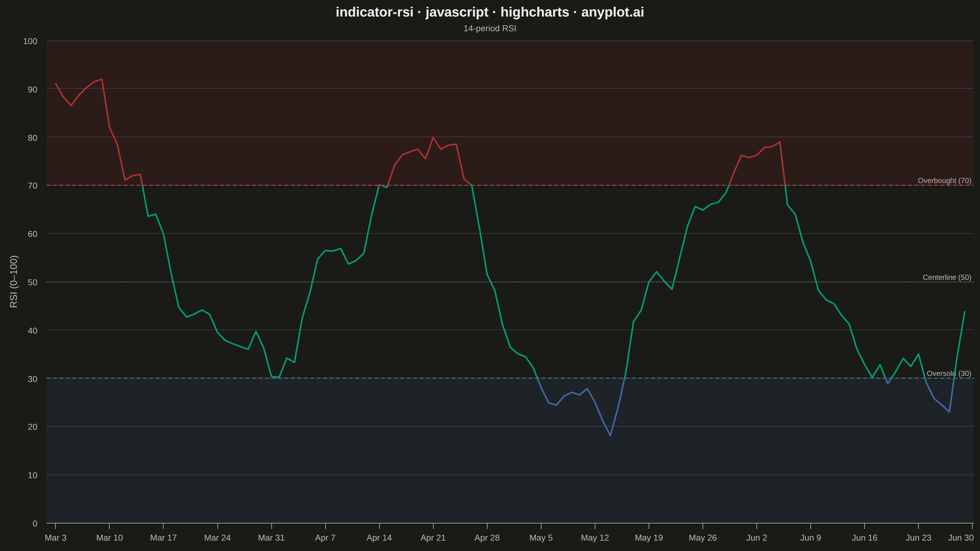Click the lowest RSI trough in mid-May
This screenshot has height=551, width=980.
610,435
